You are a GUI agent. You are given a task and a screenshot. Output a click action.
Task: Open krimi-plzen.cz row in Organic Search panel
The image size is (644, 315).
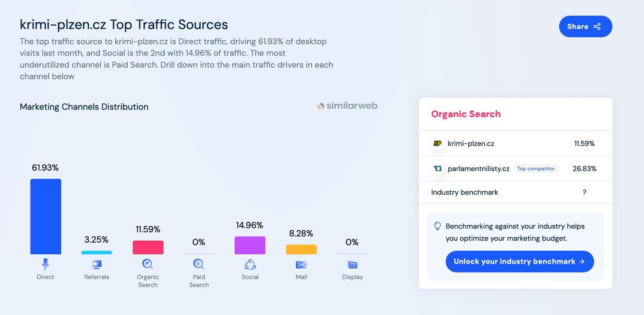click(x=516, y=143)
